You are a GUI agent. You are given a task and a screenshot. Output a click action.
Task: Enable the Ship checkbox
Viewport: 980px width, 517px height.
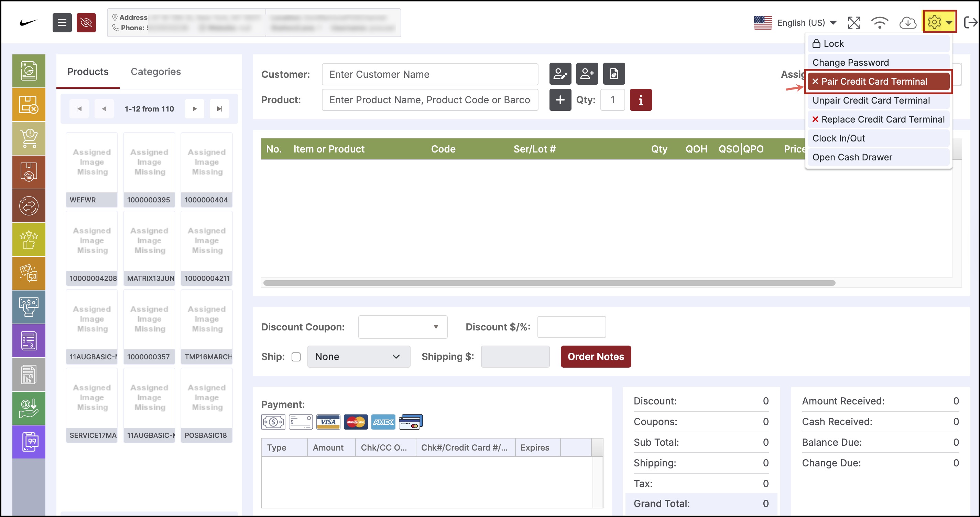tap(296, 357)
